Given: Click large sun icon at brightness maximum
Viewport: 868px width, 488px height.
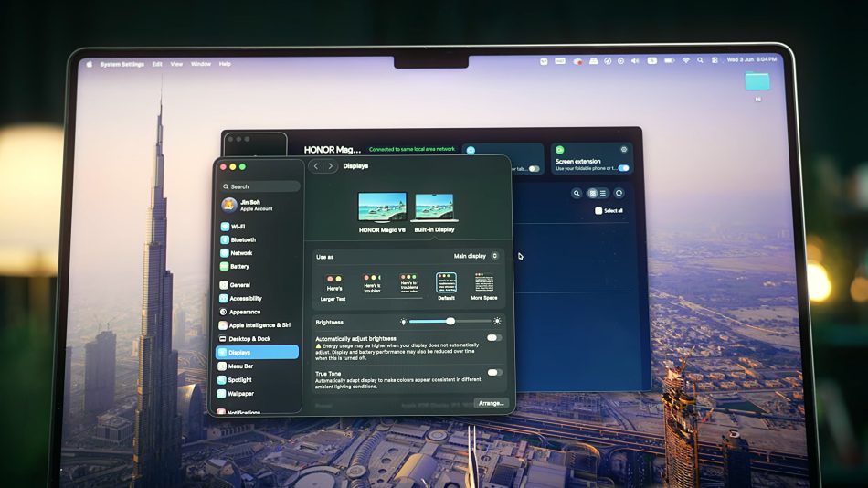Looking at the screenshot, I should click(497, 322).
